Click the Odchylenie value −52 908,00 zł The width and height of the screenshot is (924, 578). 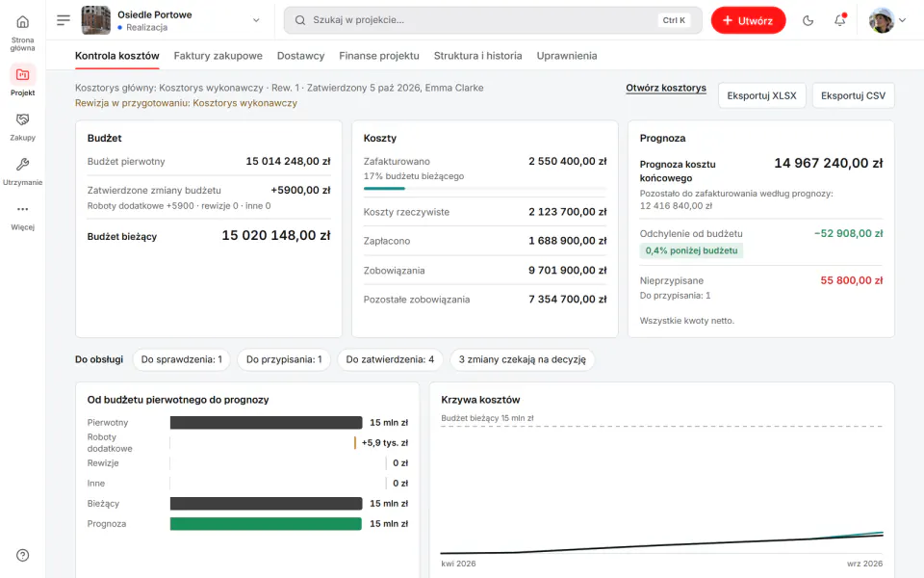coord(849,233)
